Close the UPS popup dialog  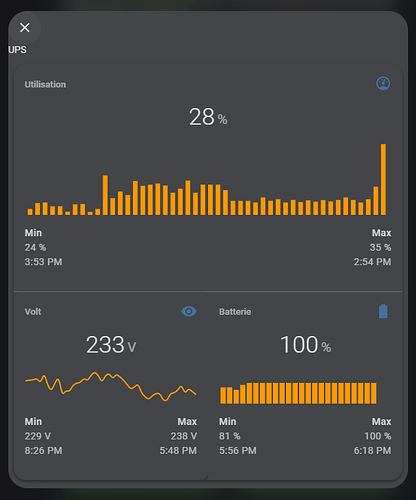pos(25,28)
